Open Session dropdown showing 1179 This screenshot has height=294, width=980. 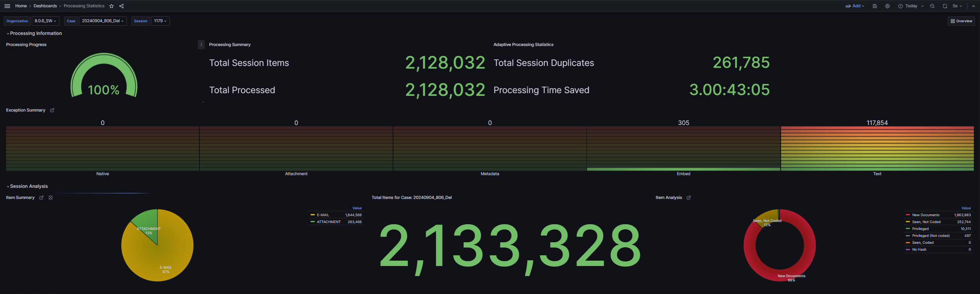point(160,21)
